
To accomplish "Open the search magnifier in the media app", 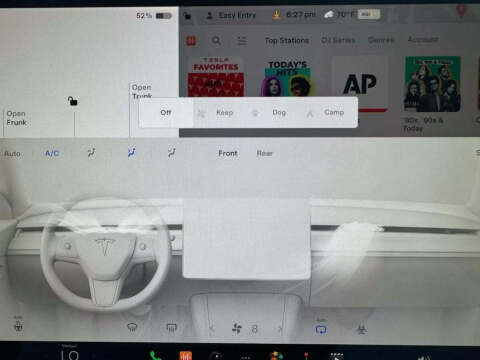I will pyautogui.click(x=216, y=41).
